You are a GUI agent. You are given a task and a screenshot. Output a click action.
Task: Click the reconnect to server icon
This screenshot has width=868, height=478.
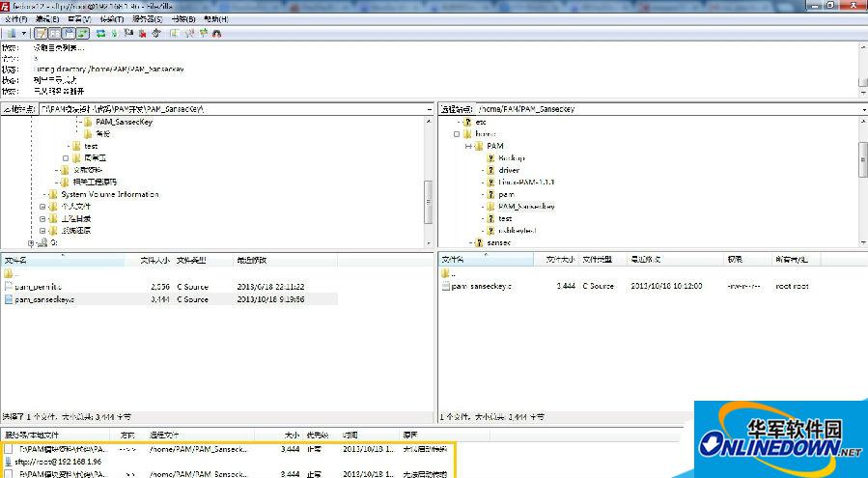(155, 33)
